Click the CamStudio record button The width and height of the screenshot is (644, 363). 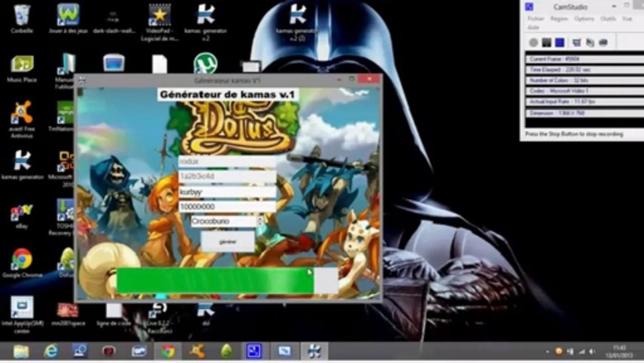click(534, 42)
